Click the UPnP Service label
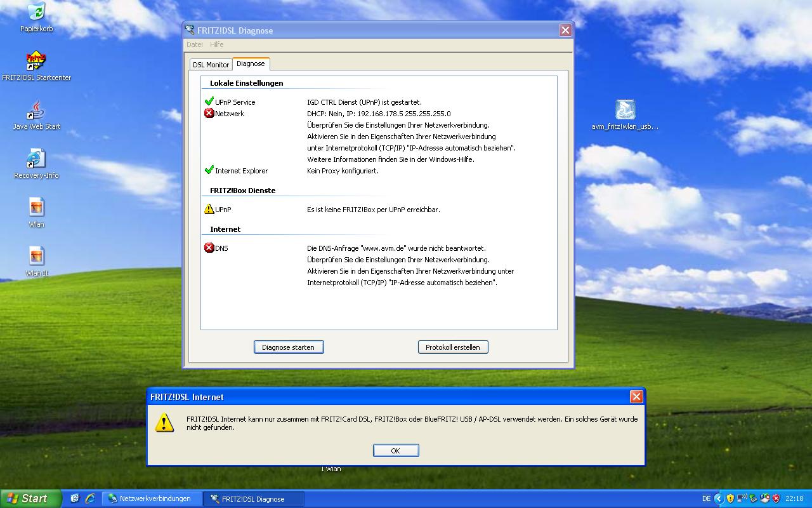 click(235, 102)
